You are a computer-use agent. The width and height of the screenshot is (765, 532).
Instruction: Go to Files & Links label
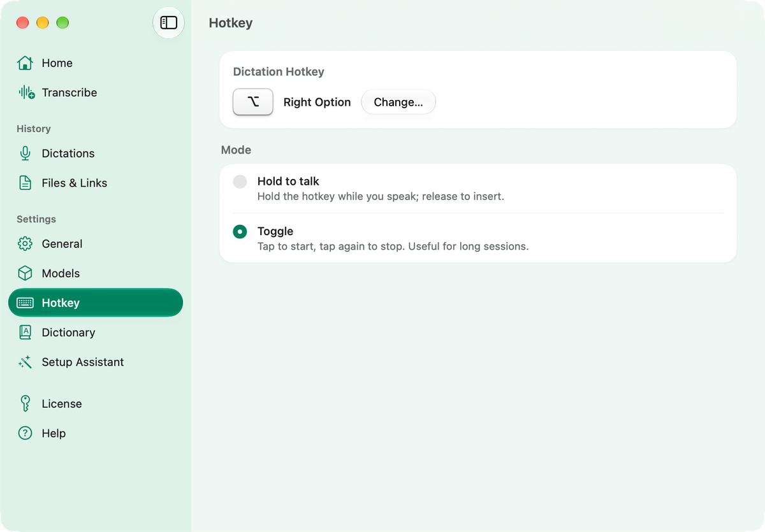[75, 183]
